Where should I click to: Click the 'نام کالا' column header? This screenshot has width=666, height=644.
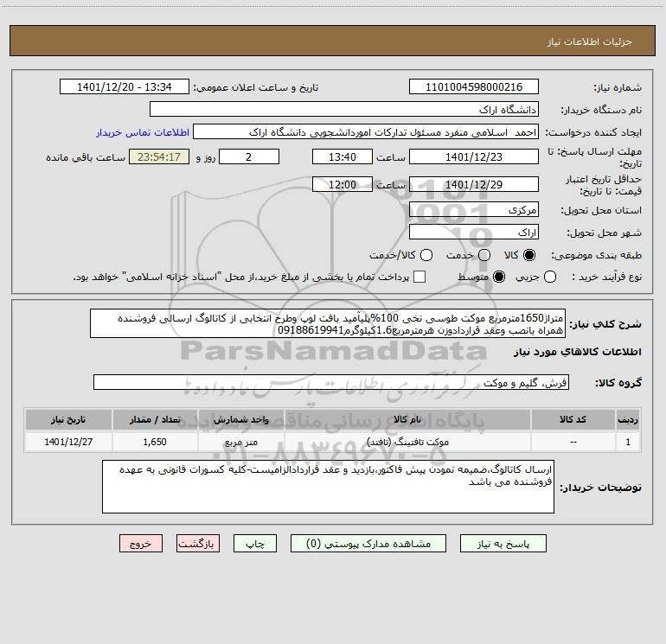pos(407,419)
